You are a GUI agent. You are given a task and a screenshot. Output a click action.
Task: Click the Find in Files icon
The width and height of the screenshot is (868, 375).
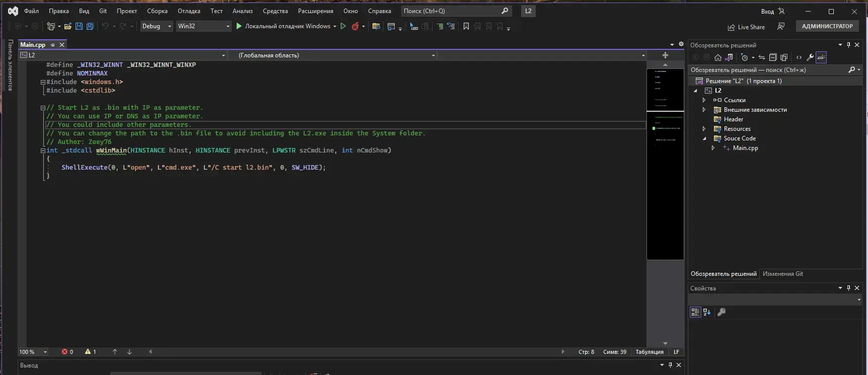376,26
